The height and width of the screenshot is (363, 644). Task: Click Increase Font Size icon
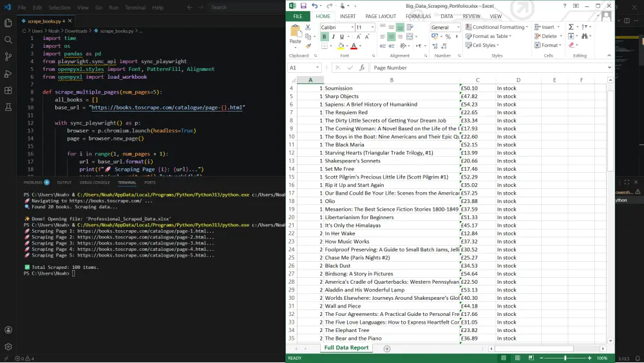click(359, 37)
